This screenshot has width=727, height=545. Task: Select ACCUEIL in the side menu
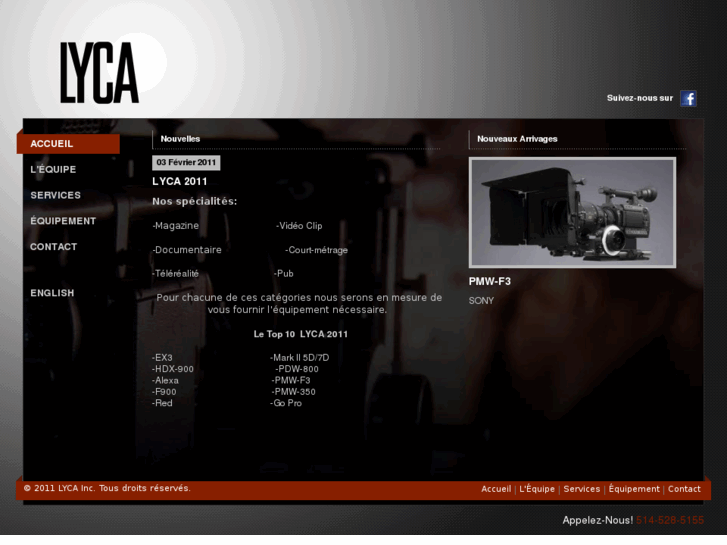[x=68, y=144]
